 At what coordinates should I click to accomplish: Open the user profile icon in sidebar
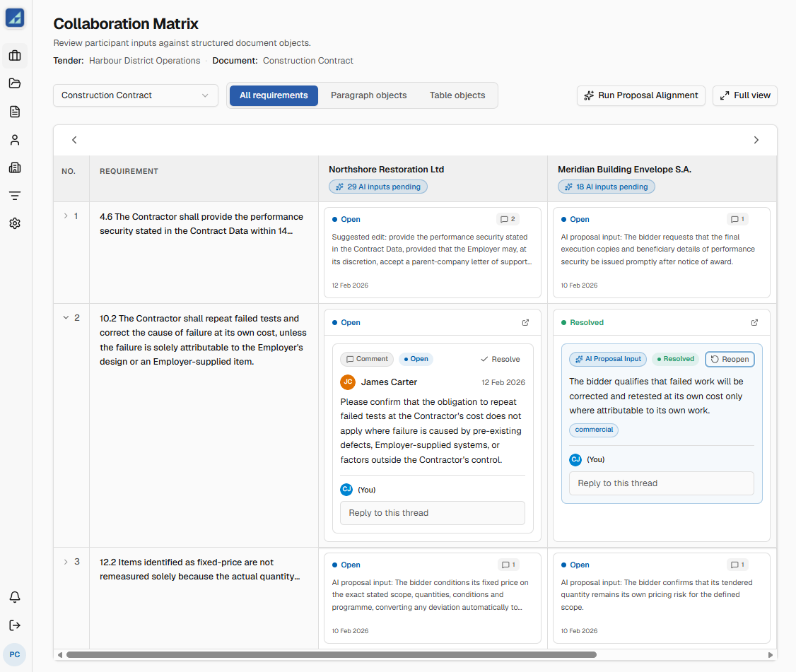15,140
